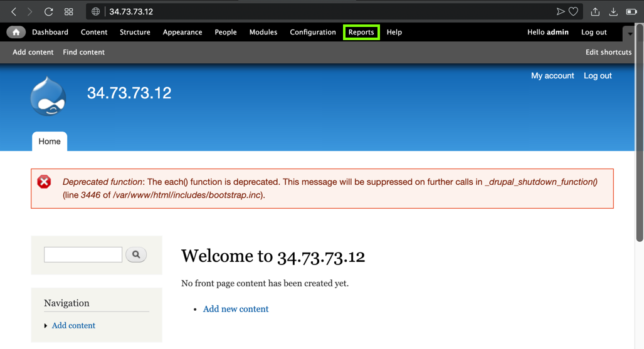Screen dimensions: 644x349
Task: Click the 34.73.73.12 site name heading
Action: (x=129, y=93)
